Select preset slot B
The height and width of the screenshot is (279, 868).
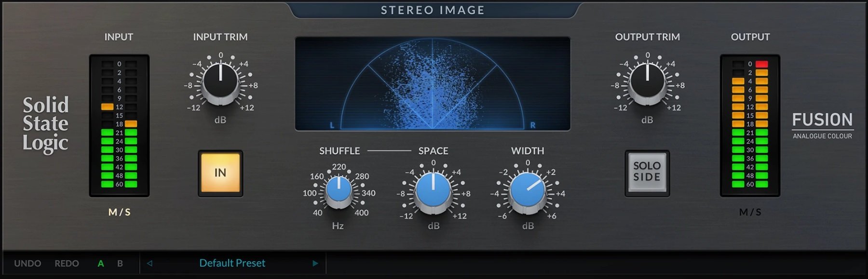[x=120, y=264]
